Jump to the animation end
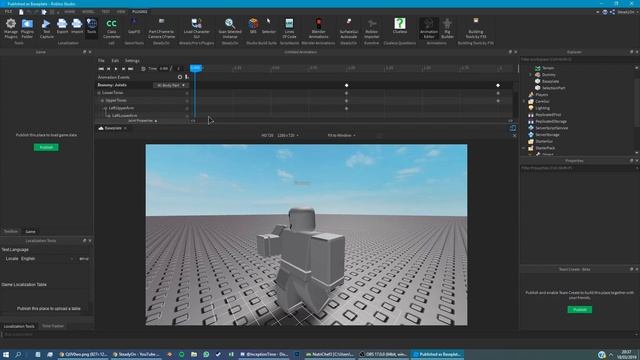 [x=131, y=69]
